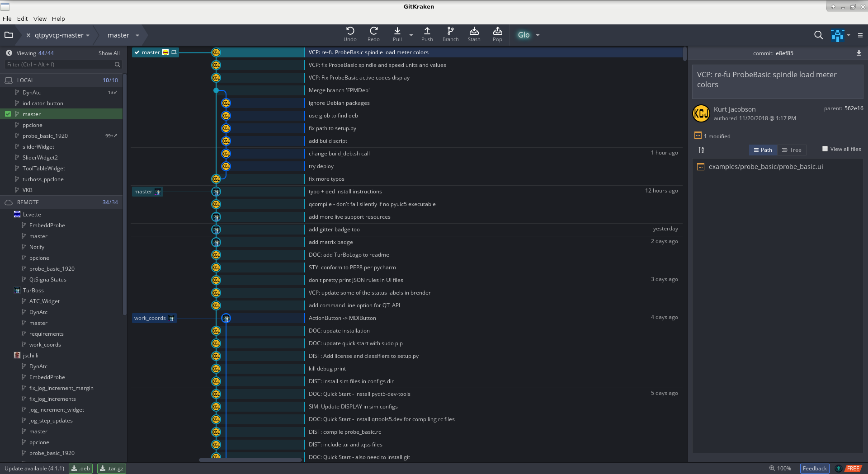Viewport: 868px width, 474px height.
Task: Close the qtpyvcp-master repo tab
Action: 28,35
